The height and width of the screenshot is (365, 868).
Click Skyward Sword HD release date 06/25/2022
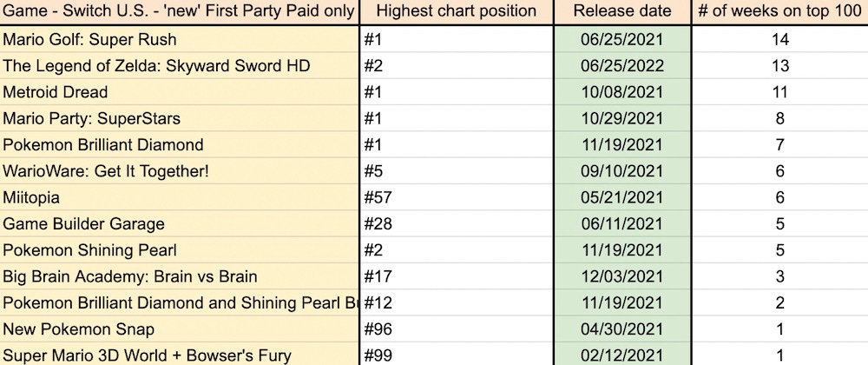(x=622, y=66)
